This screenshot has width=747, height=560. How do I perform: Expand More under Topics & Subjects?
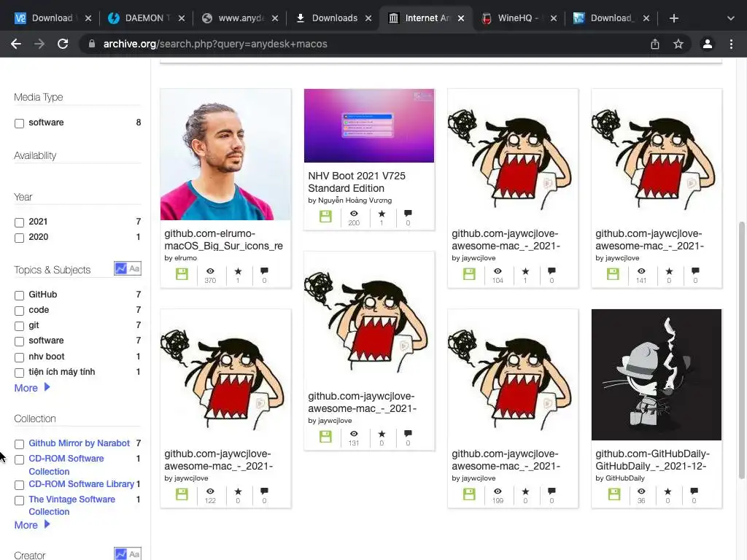tap(32, 388)
